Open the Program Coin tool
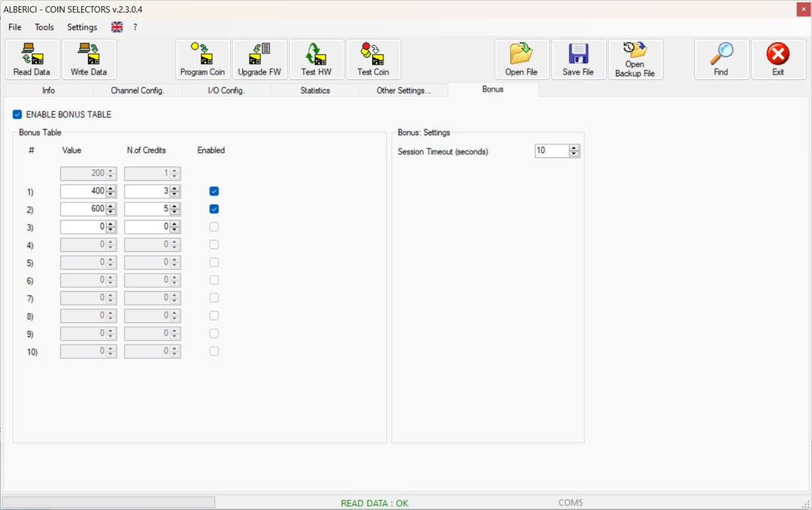The width and height of the screenshot is (812, 510). click(202, 59)
